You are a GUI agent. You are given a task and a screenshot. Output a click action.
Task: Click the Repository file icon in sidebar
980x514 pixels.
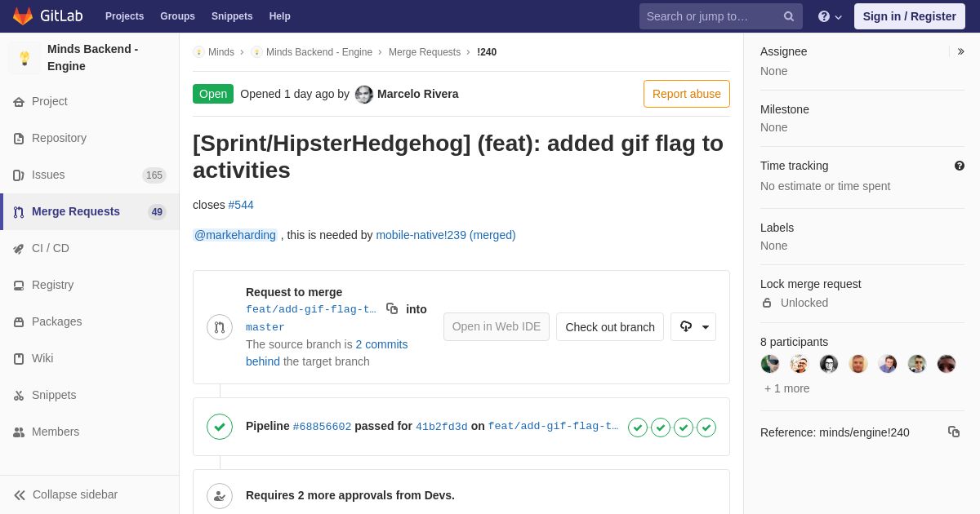coord(19,139)
